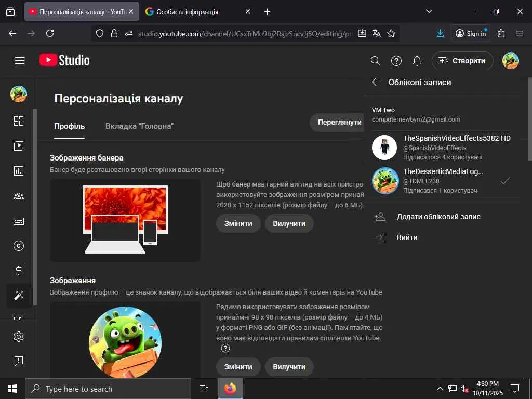Bookmark this page with the star
532x399 pixels.
pyautogui.click(x=391, y=33)
